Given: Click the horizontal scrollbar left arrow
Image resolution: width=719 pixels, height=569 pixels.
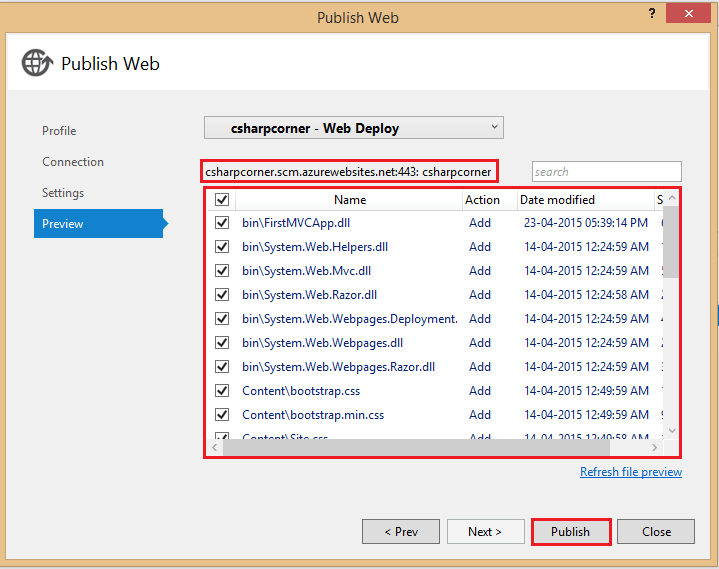Looking at the screenshot, I should click(215, 447).
